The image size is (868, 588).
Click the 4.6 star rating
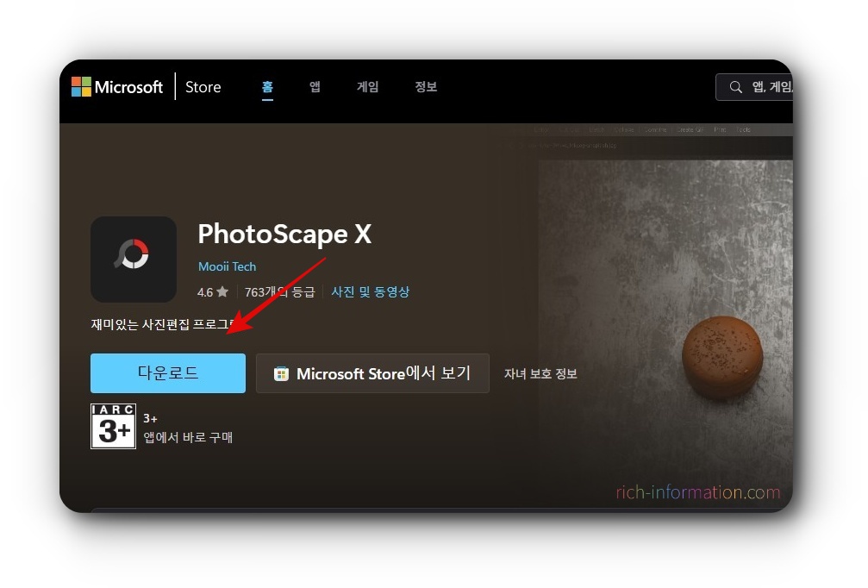click(x=213, y=291)
